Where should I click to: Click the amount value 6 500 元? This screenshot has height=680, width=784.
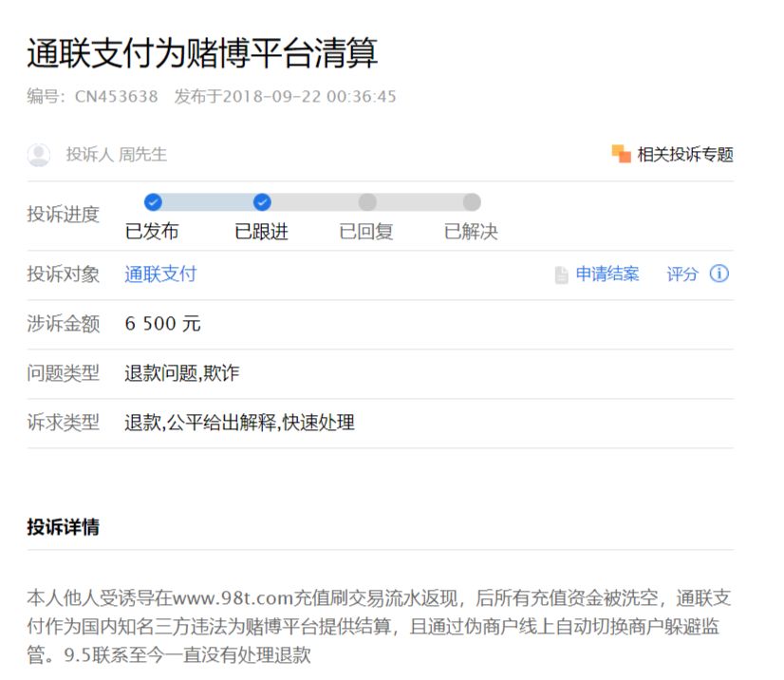tap(162, 324)
